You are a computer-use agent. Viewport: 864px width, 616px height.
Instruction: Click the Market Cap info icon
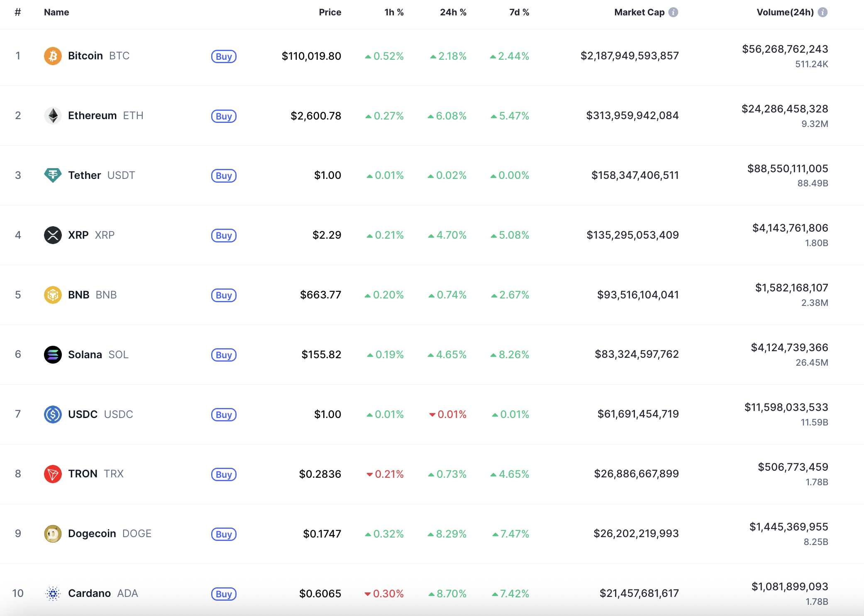673,12
